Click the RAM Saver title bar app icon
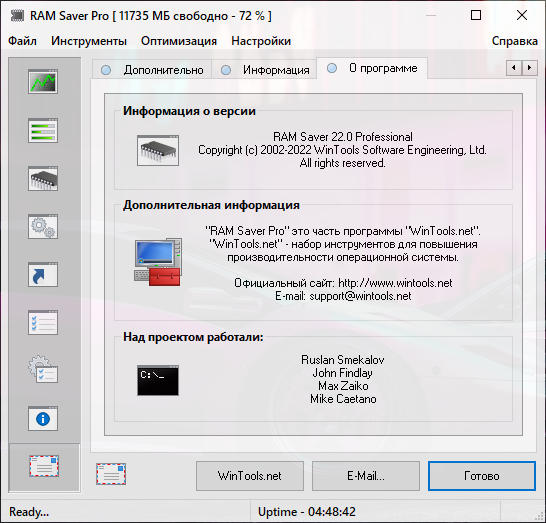Image resolution: width=546 pixels, height=523 pixels. point(17,15)
